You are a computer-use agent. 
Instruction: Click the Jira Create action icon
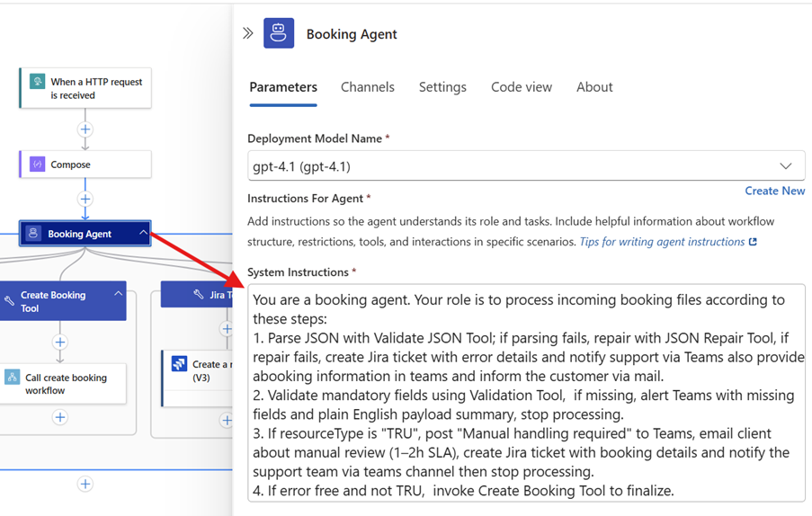179,364
